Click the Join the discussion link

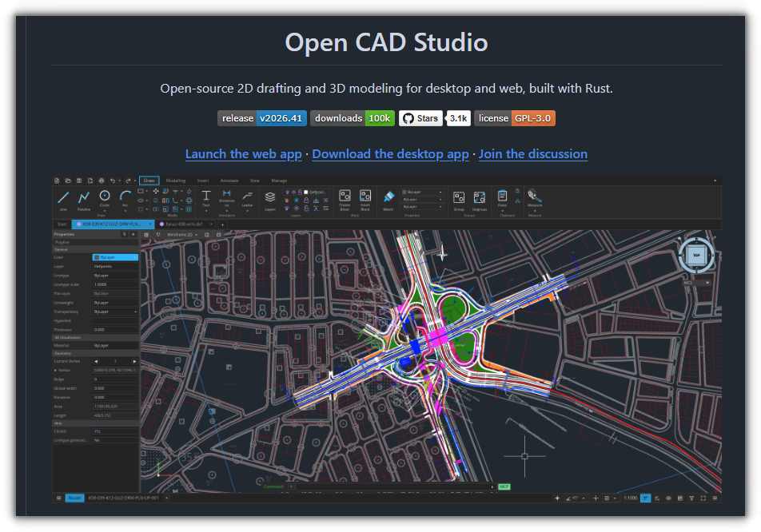pos(533,153)
